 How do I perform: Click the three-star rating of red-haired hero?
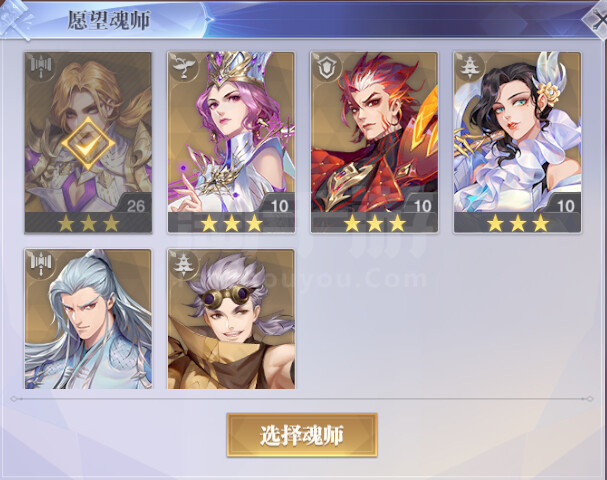(x=374, y=223)
